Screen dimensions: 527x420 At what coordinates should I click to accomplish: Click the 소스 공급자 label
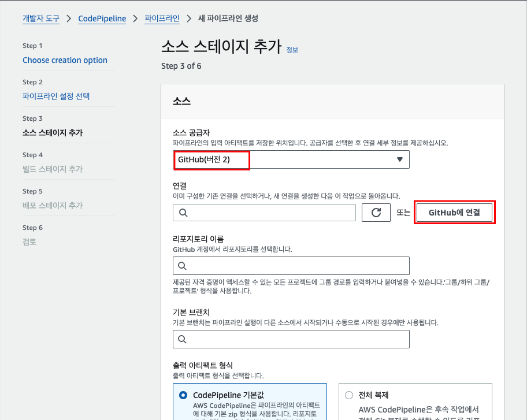[x=191, y=133]
